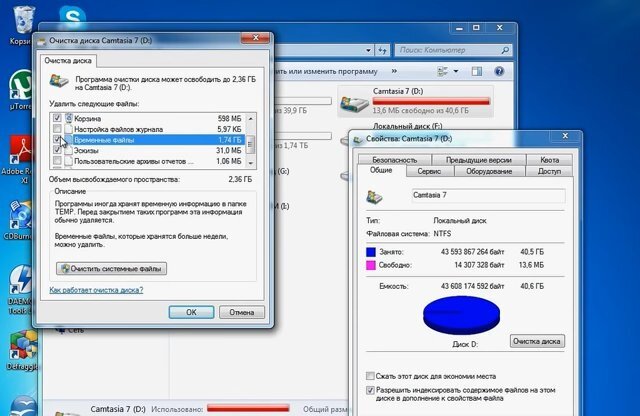This screenshot has height=416, width=640.
Task: Check the Настройка файлов журнала checkbox
Action: point(57,129)
